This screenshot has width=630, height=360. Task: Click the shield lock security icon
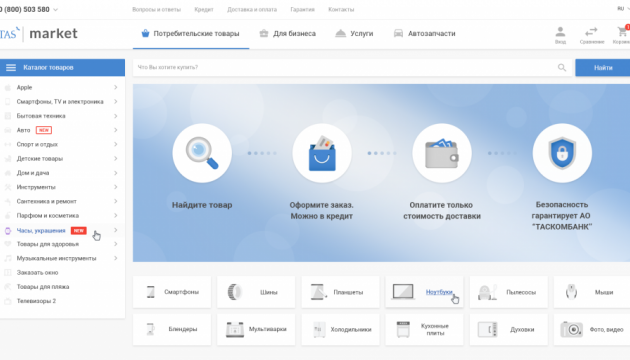562,153
